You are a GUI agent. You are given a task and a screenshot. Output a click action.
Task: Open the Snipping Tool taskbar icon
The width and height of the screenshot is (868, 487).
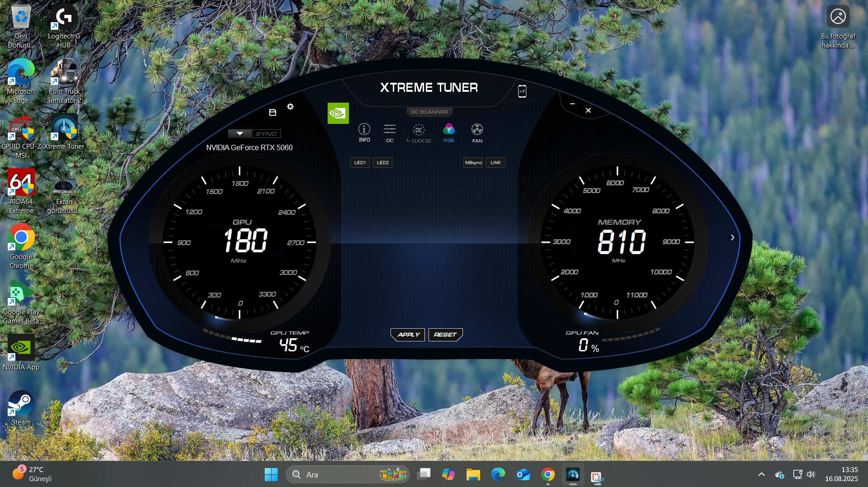tap(597, 477)
